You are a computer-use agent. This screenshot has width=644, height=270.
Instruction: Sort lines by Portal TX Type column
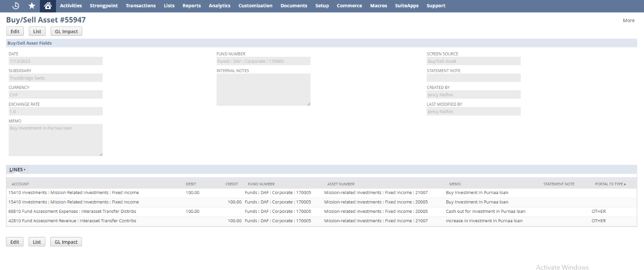(610, 184)
